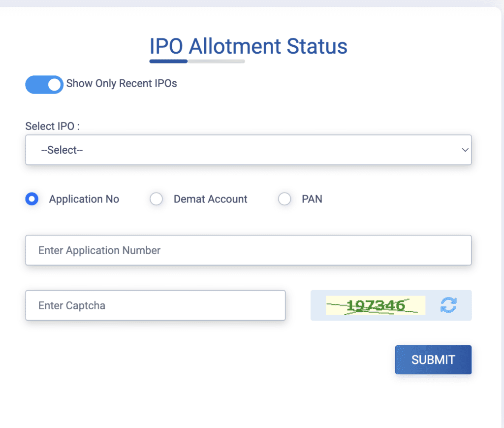Click the dropdown chevron beside --Select--

[465, 150]
